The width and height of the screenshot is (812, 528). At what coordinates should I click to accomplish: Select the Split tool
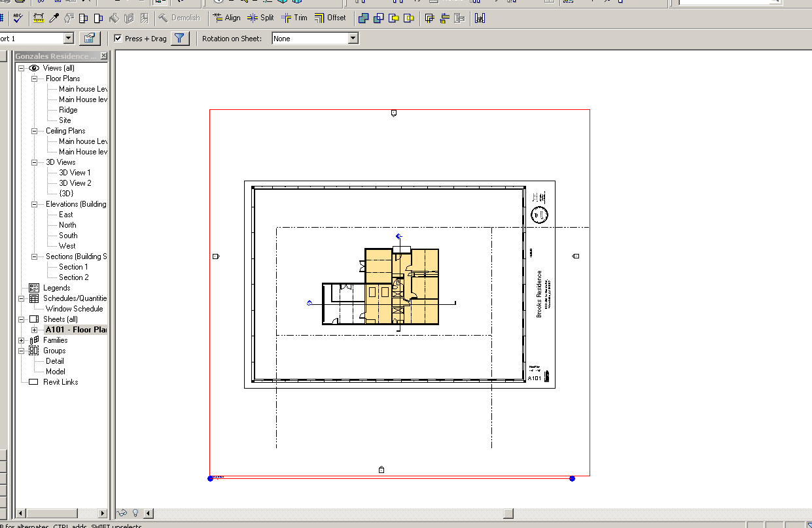260,18
